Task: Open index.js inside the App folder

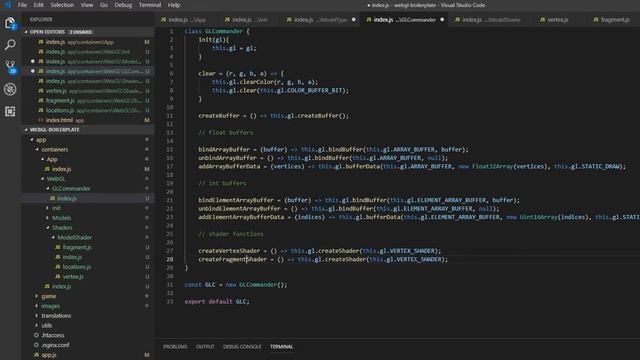Action: pyautogui.click(x=88, y=169)
